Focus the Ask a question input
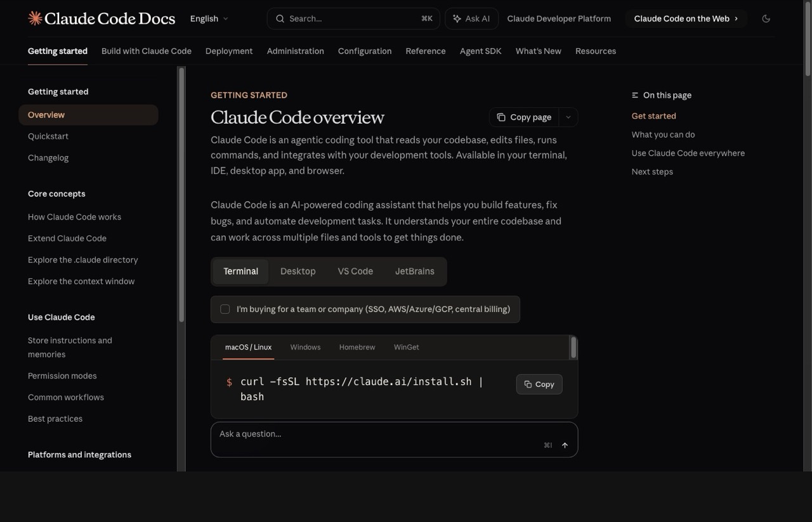812x522 pixels. (394, 440)
